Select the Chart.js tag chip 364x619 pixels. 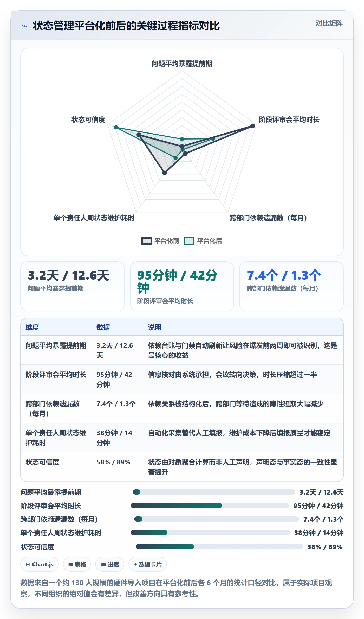click(40, 564)
